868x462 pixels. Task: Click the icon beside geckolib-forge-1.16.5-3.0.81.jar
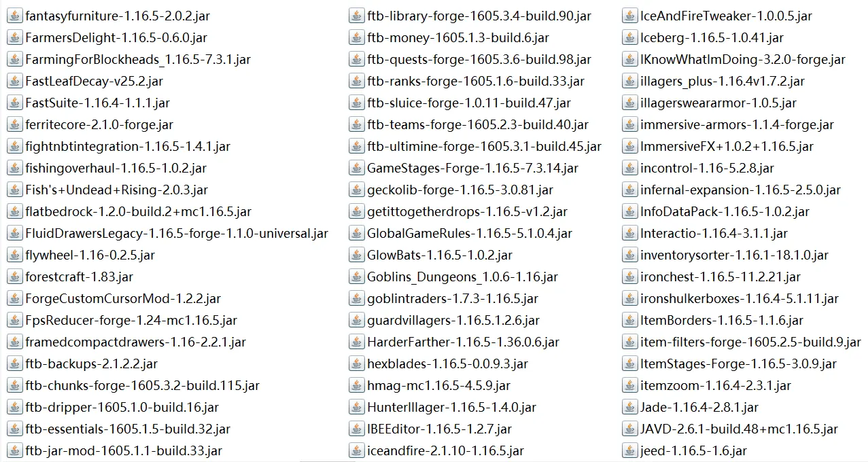356,190
